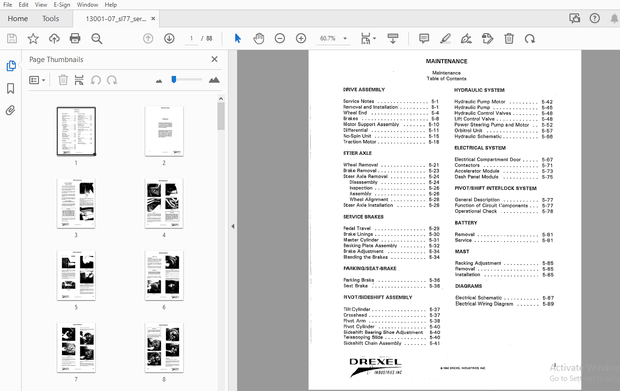Open the Edit menu

click(x=23, y=5)
